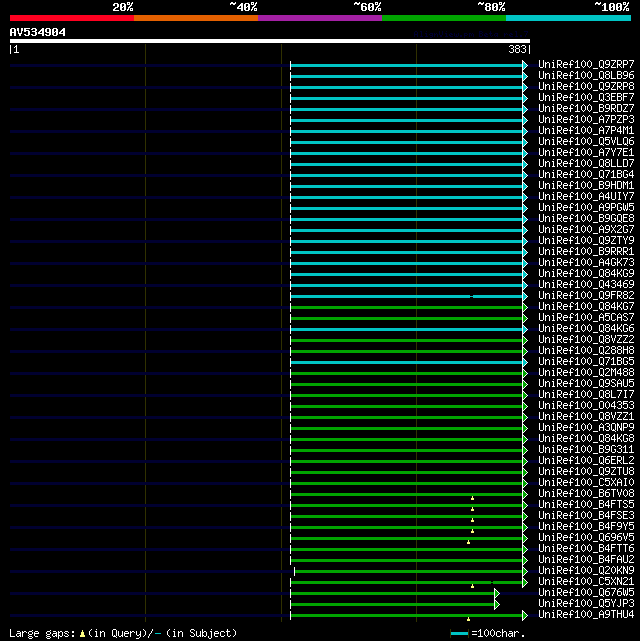Select the UniRef100_Q71BG5 label
The height and width of the screenshot is (641, 640).
click(586, 361)
